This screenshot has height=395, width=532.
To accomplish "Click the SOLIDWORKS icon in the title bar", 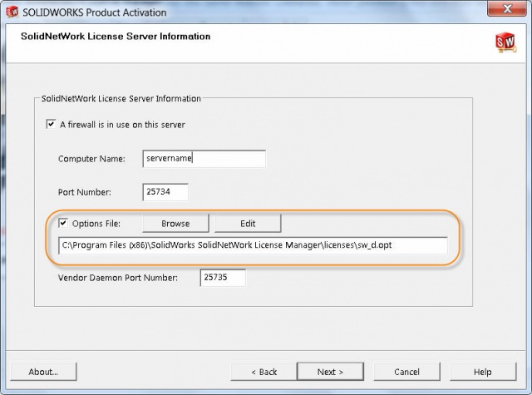I will pyautogui.click(x=12, y=12).
